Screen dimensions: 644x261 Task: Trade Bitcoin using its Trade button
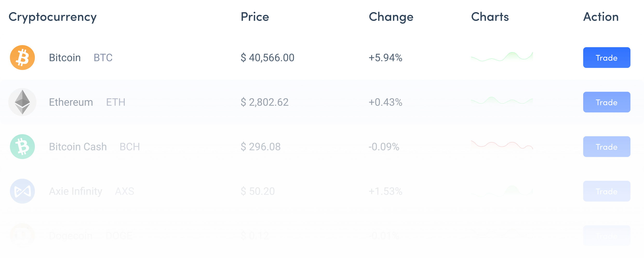coord(607,58)
